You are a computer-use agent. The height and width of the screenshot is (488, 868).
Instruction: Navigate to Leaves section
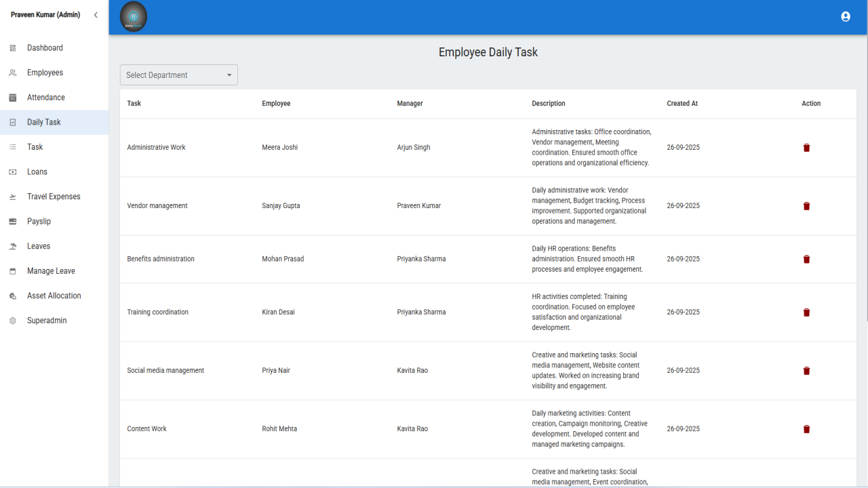click(54, 246)
